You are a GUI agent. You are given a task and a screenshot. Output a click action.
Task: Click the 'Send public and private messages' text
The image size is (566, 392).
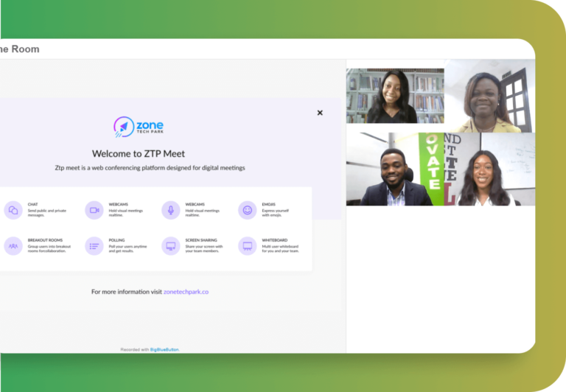click(x=47, y=213)
